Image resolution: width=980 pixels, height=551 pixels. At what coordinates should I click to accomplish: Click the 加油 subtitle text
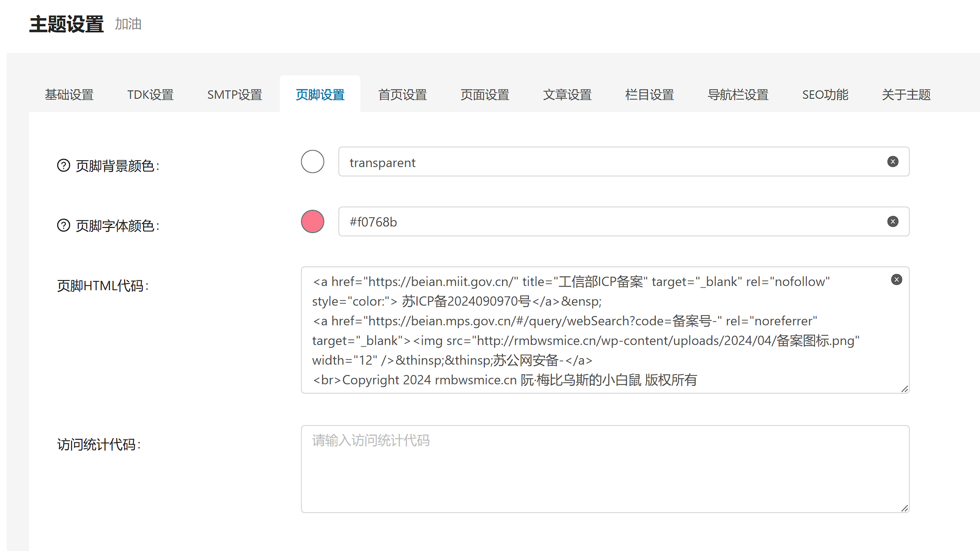128,24
